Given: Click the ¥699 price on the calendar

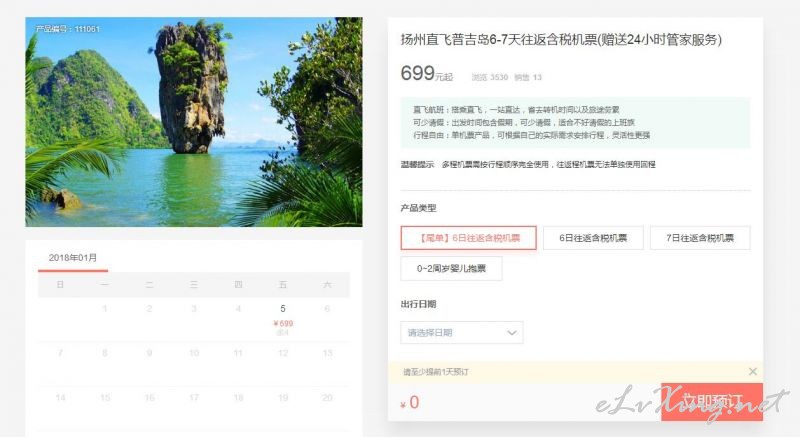Looking at the screenshot, I should pyautogui.click(x=283, y=323).
